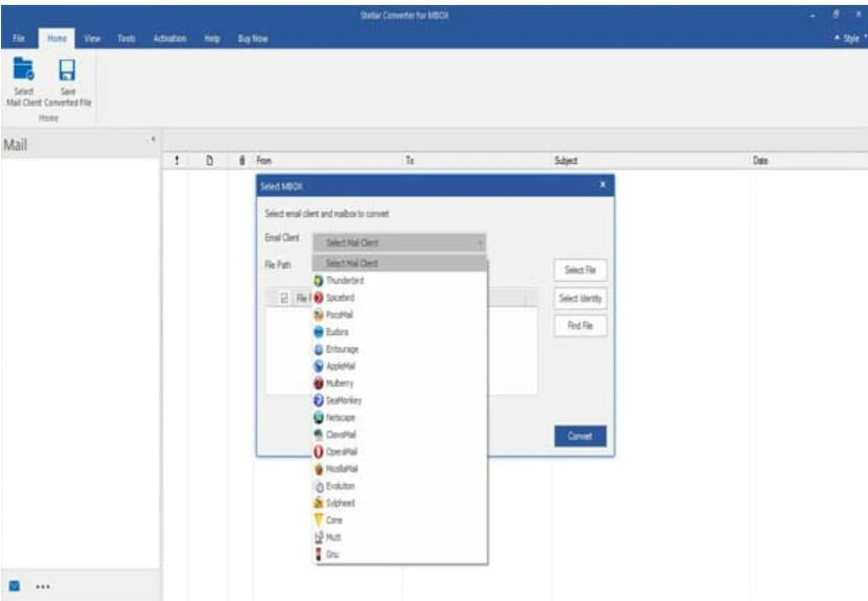Click the document type column header icon
868x601 pixels.
coord(210,160)
